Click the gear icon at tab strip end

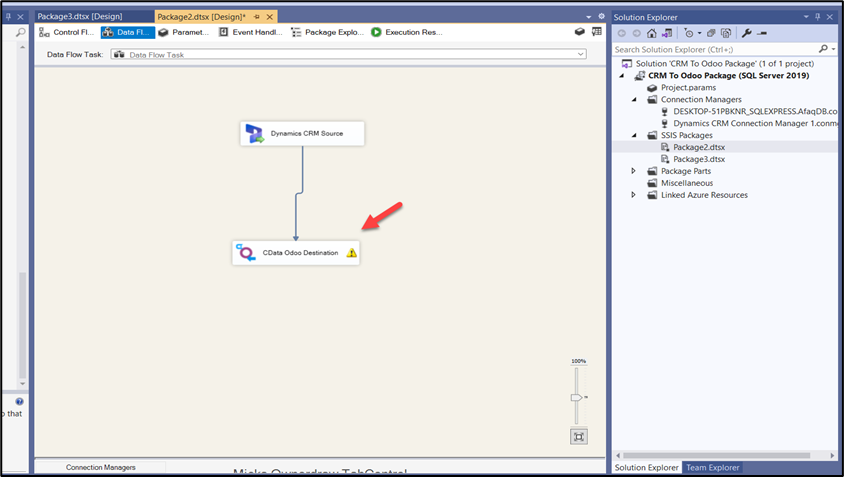point(601,16)
